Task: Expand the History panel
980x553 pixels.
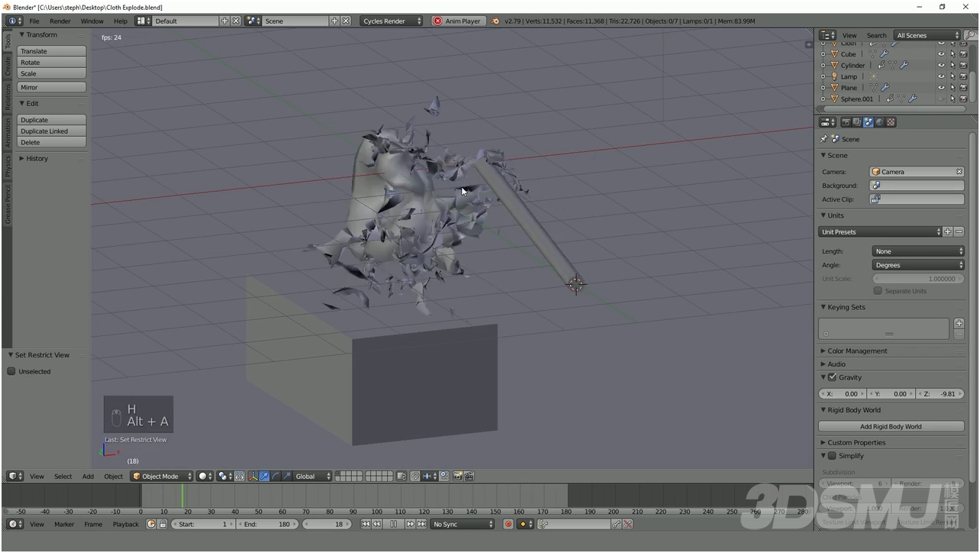Action: click(x=37, y=158)
